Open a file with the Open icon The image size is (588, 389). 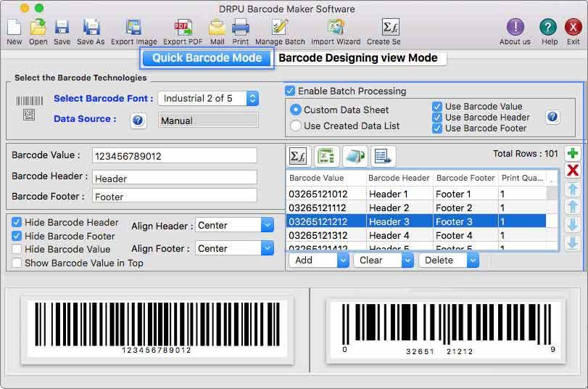point(38,27)
